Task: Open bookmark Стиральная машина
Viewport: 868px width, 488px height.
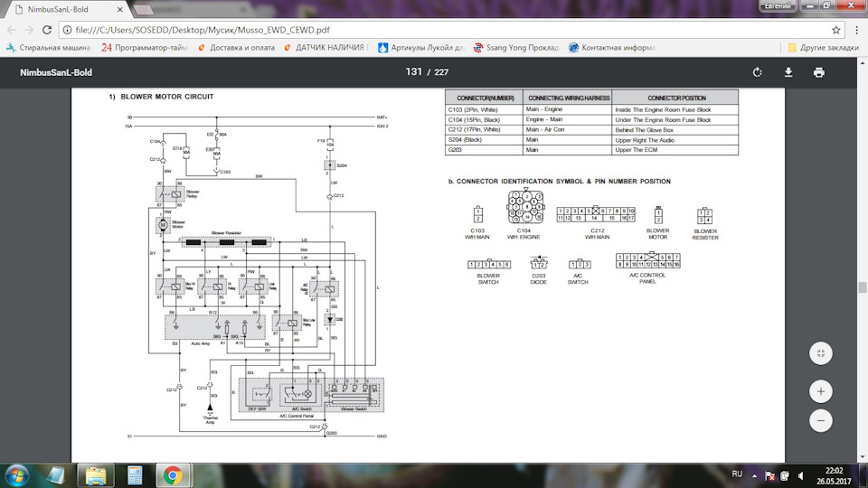Action: tap(48, 48)
